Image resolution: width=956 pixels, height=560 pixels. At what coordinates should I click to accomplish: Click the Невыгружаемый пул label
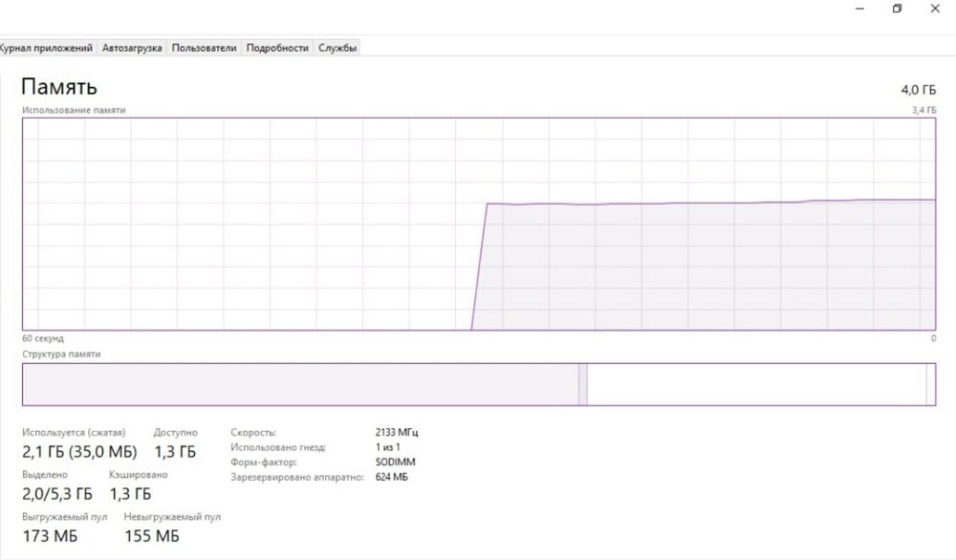[172, 517]
